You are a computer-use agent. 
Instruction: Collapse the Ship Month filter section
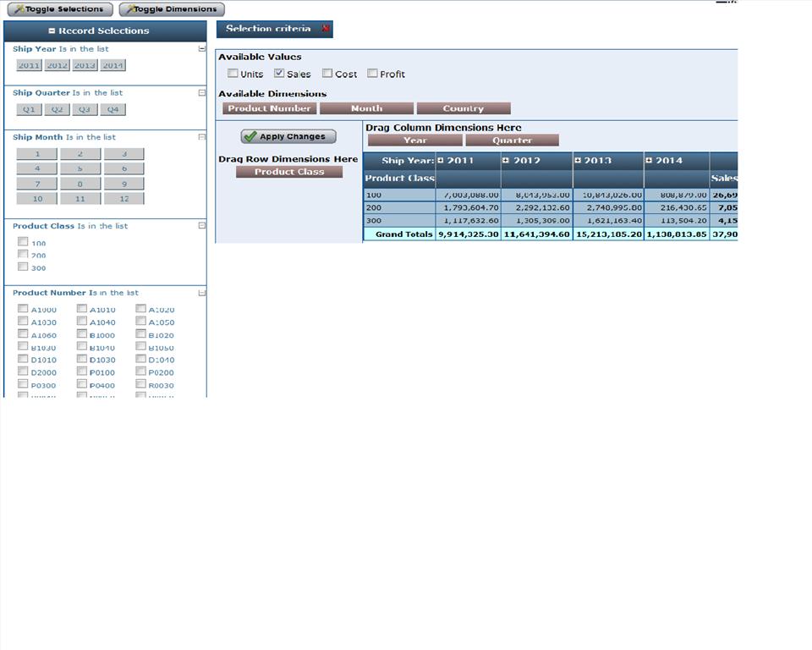click(x=201, y=137)
